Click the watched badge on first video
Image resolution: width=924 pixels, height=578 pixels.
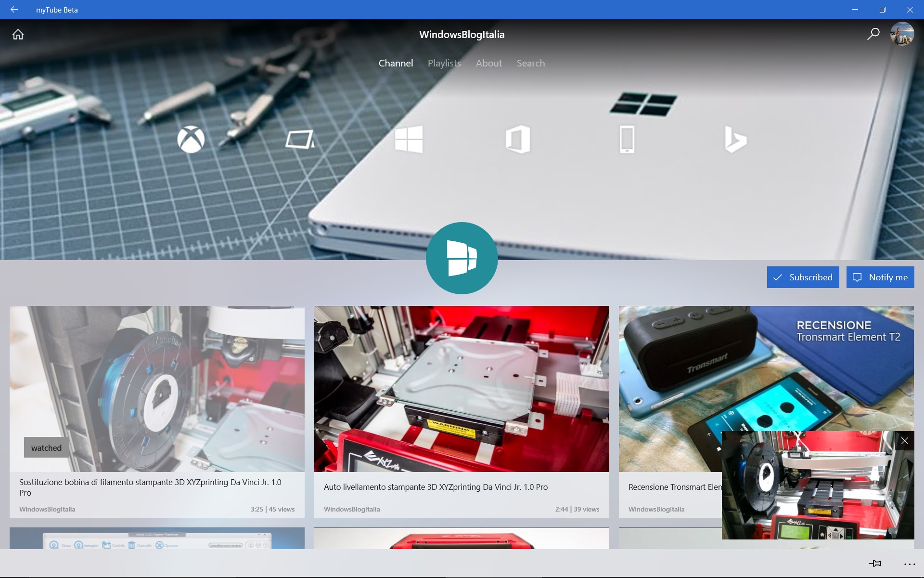[46, 447]
